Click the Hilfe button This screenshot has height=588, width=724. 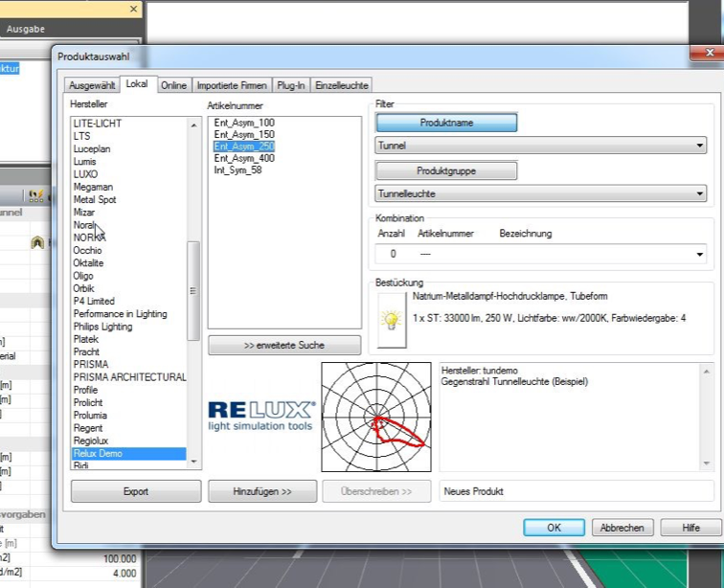coord(690,528)
